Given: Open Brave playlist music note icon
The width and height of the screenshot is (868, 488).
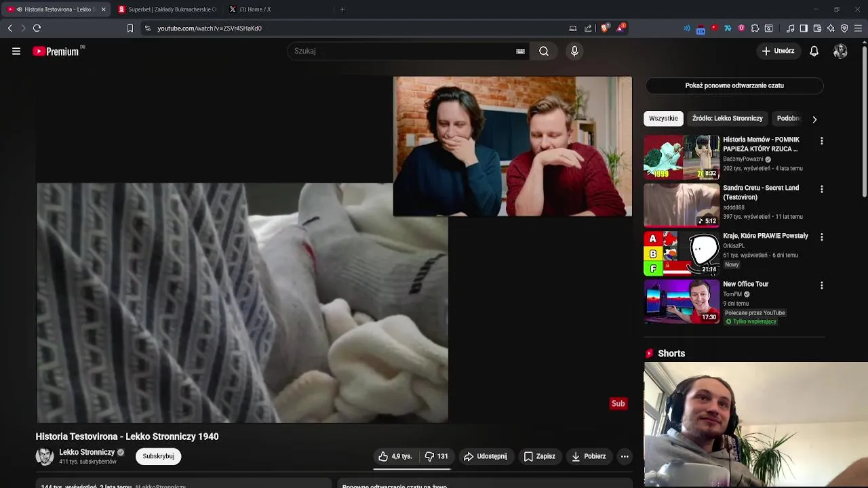Looking at the screenshot, I should click(790, 28).
